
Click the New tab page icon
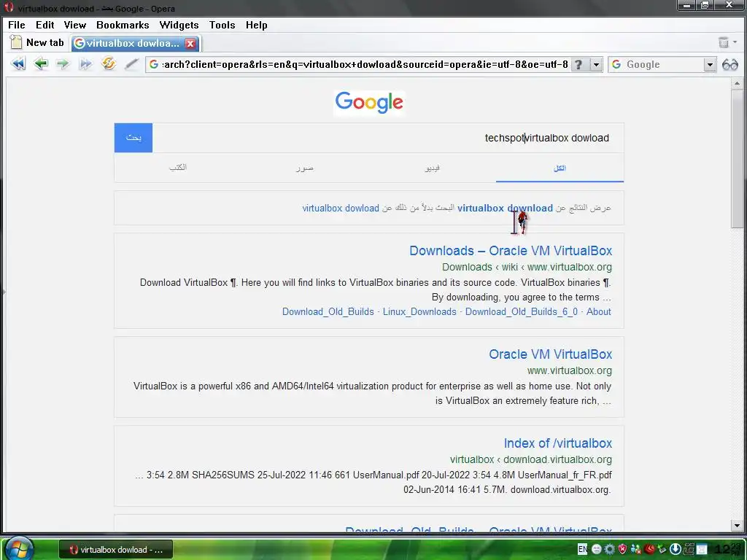(16, 42)
